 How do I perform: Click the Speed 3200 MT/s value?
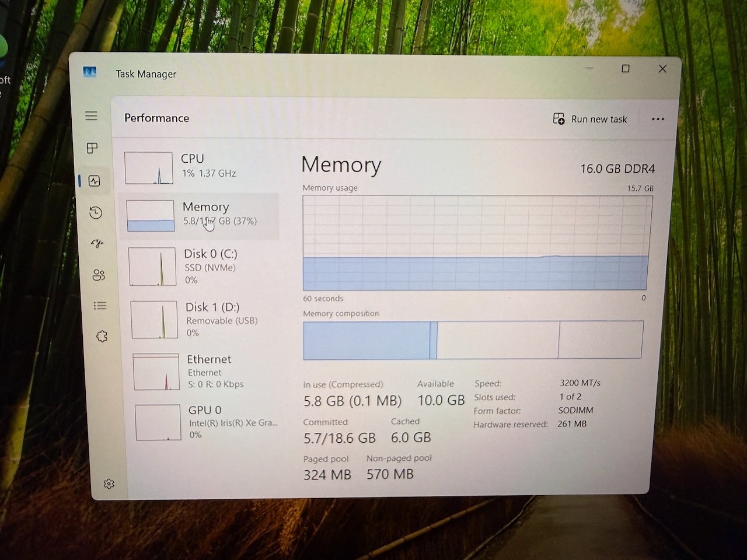click(580, 383)
